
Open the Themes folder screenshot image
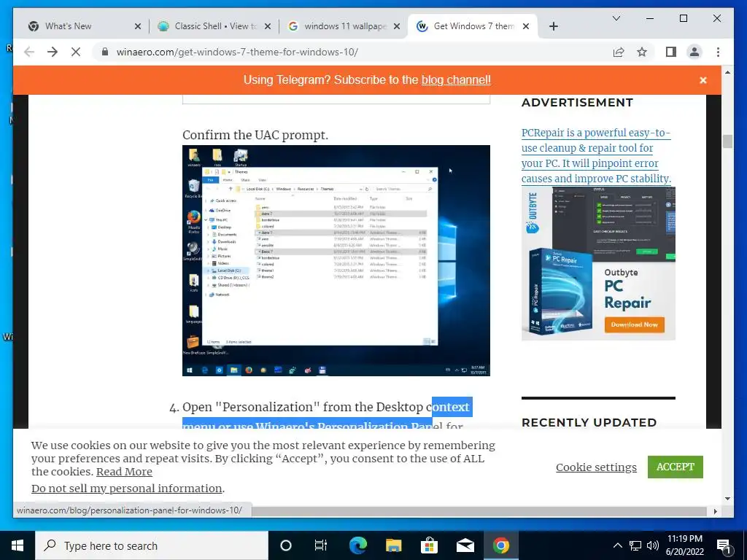coord(336,260)
